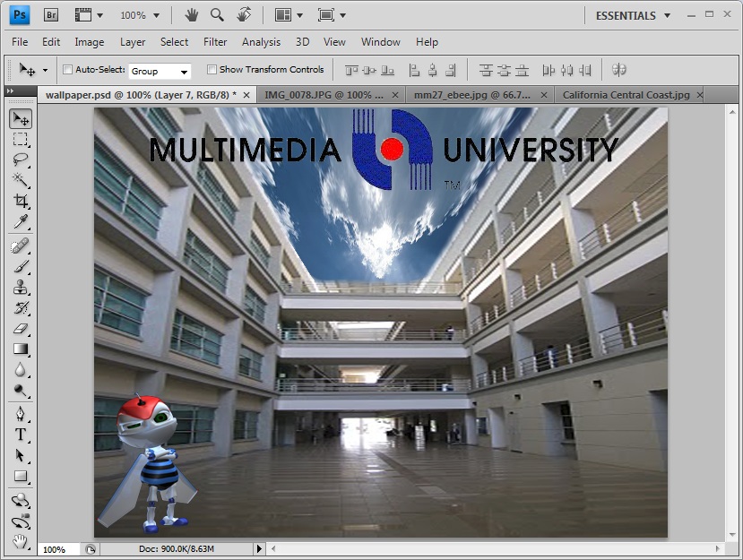Select the Brush tool
The height and width of the screenshot is (560, 743).
21,267
